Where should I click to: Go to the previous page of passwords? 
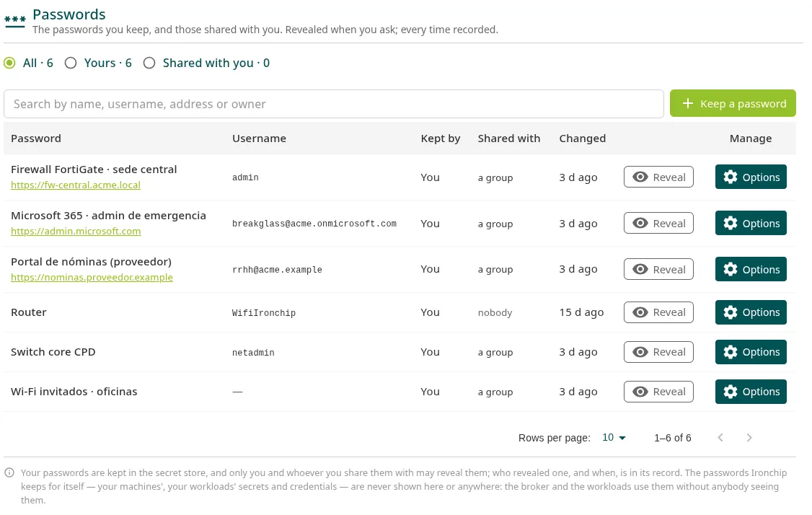click(x=720, y=438)
